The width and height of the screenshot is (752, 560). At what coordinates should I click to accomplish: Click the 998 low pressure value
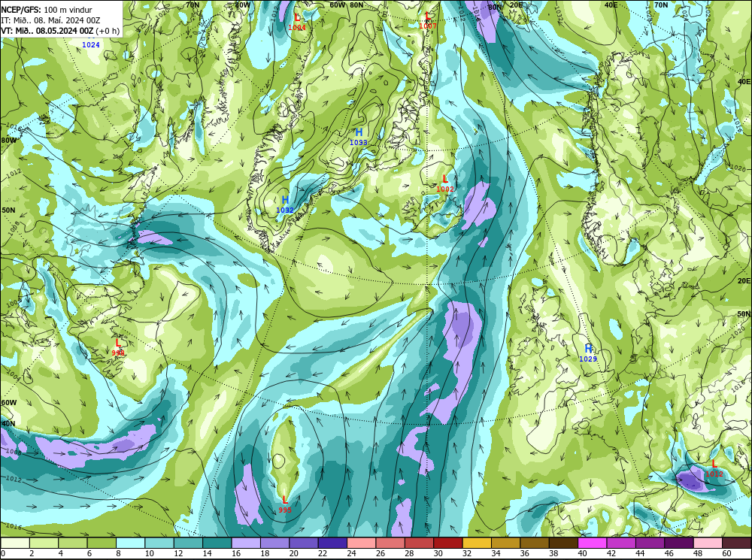118,353
